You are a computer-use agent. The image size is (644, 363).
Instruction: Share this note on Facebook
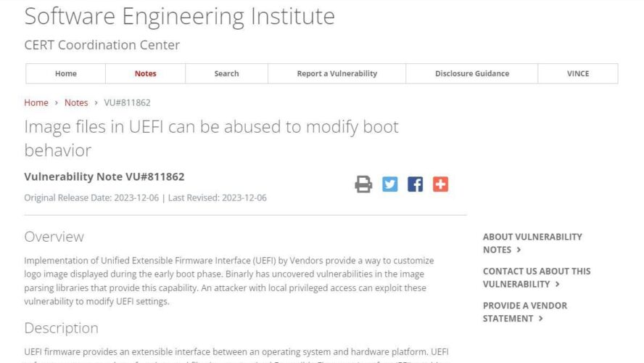[x=416, y=184]
